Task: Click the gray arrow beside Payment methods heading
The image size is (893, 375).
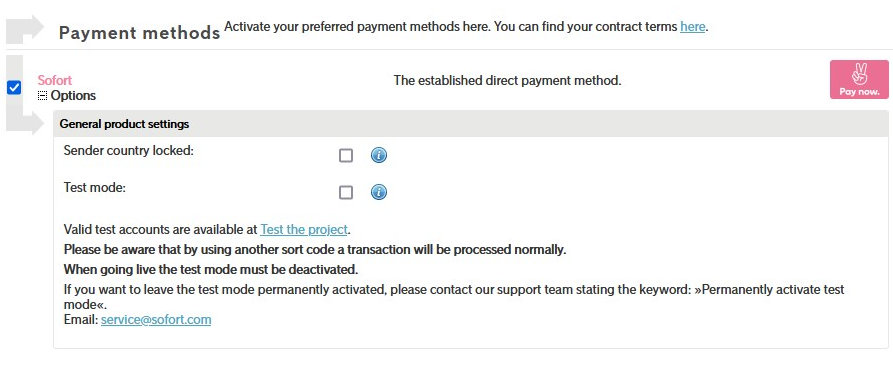Action: [25, 30]
